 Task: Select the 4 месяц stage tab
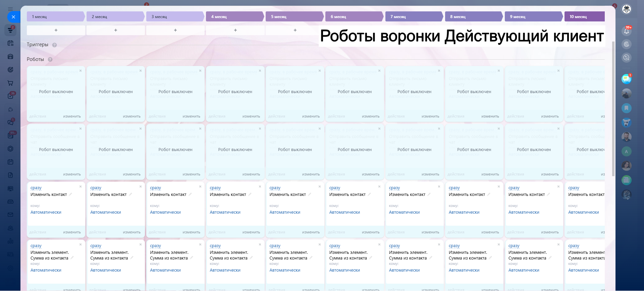click(234, 17)
